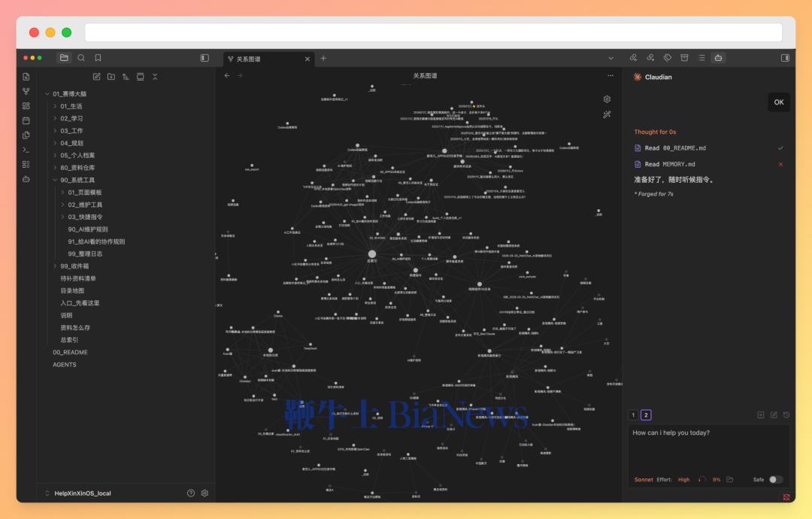Open the search panel in left sidebar
This screenshot has width=812, height=519.
coord(81,58)
